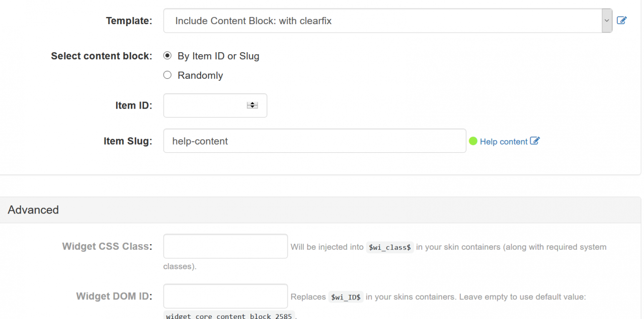Expand the Template dropdown arrow

pos(607,21)
